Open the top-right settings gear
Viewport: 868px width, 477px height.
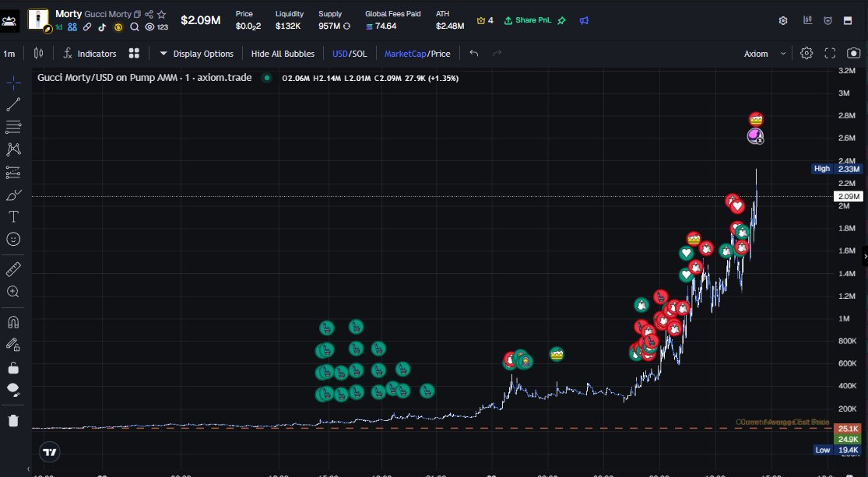[782, 20]
